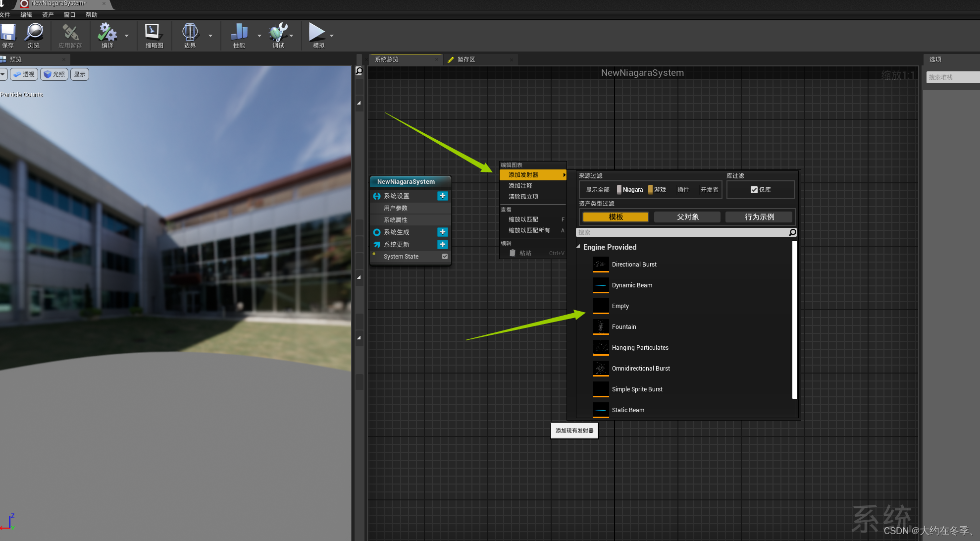The height and width of the screenshot is (541, 980).
Task: Collapse the Engine Provided category
Action: coord(578,247)
